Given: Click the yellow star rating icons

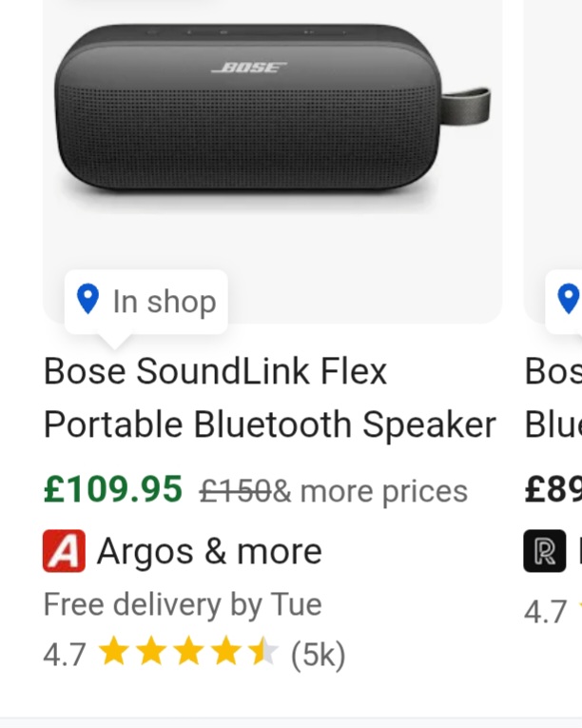Looking at the screenshot, I should coord(187,654).
